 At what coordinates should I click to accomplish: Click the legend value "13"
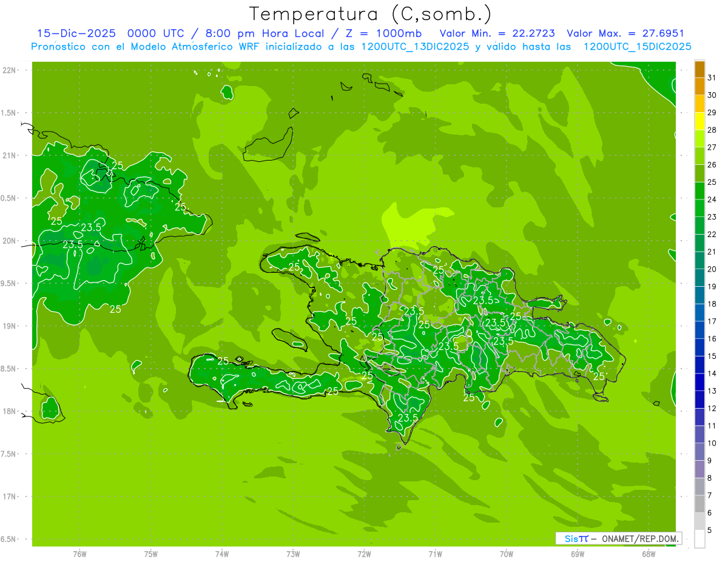(x=712, y=391)
